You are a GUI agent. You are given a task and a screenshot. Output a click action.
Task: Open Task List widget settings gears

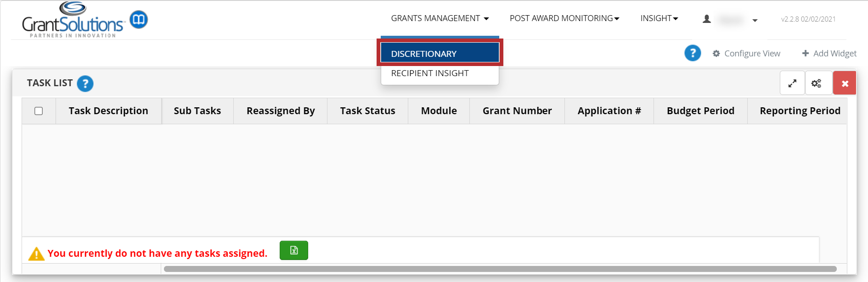(817, 83)
